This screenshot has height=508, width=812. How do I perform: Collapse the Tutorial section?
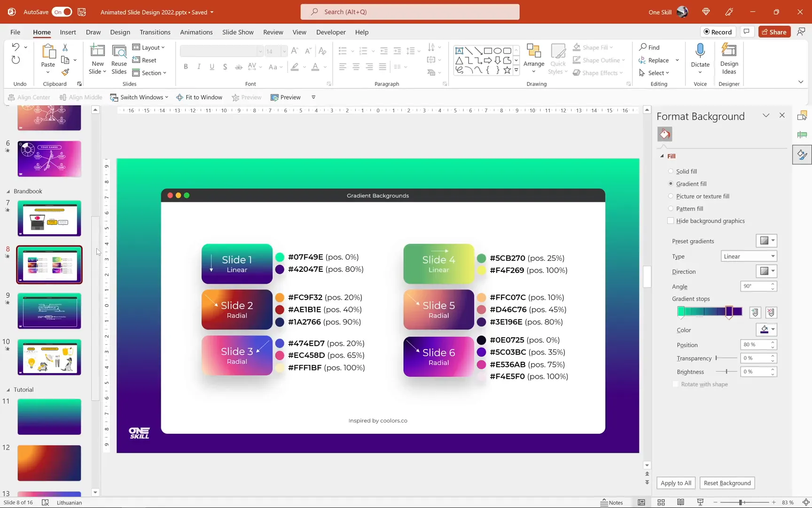click(x=8, y=390)
